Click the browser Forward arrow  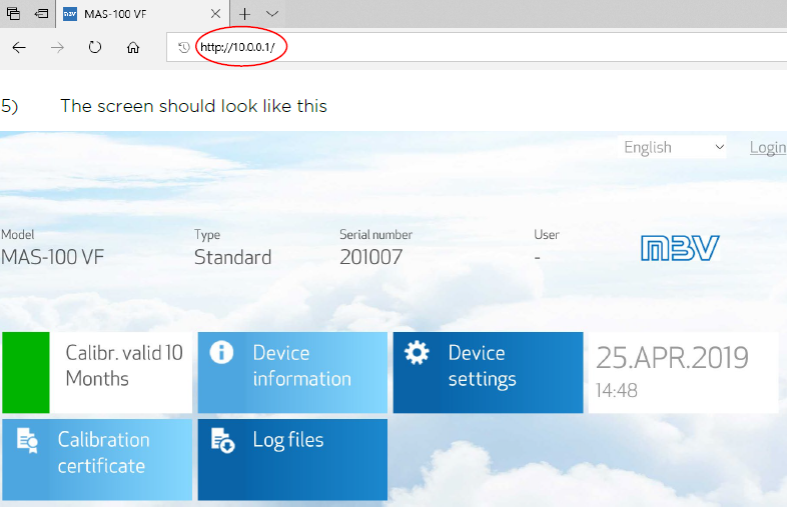click(x=57, y=48)
